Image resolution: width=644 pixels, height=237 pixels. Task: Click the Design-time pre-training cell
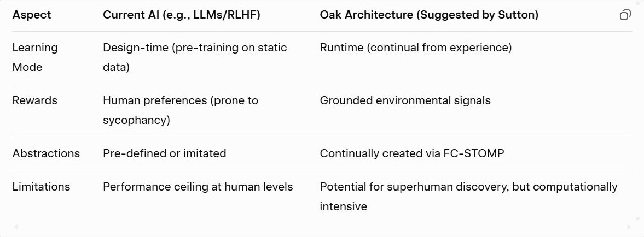click(195, 57)
